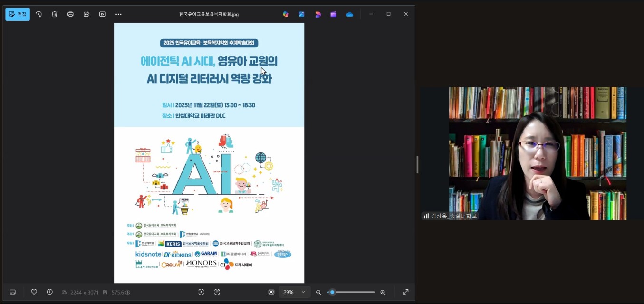Image resolution: width=644 pixels, height=304 pixels.
Task: Print the image with the printer icon
Action: click(70, 14)
